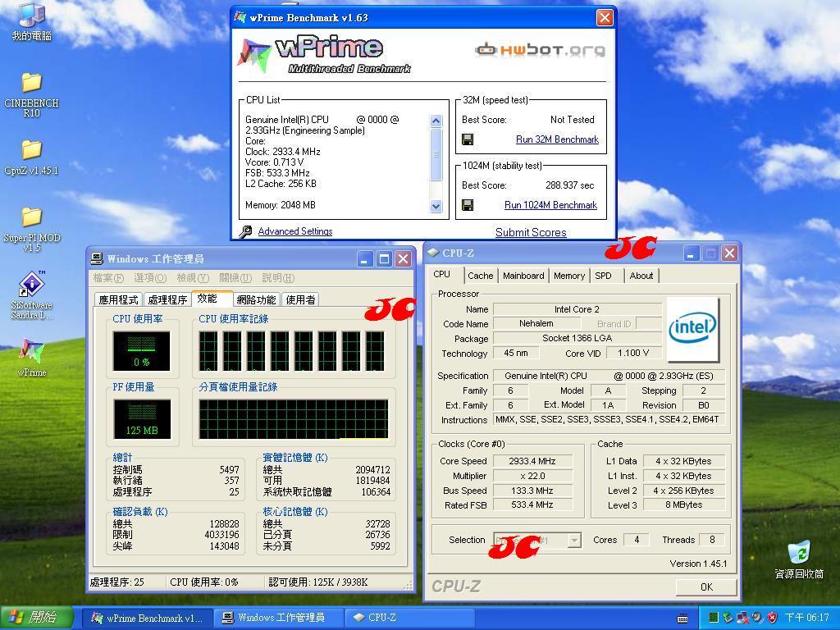
Task: Click the wPrime logo in the benchmark window
Action: 323,55
